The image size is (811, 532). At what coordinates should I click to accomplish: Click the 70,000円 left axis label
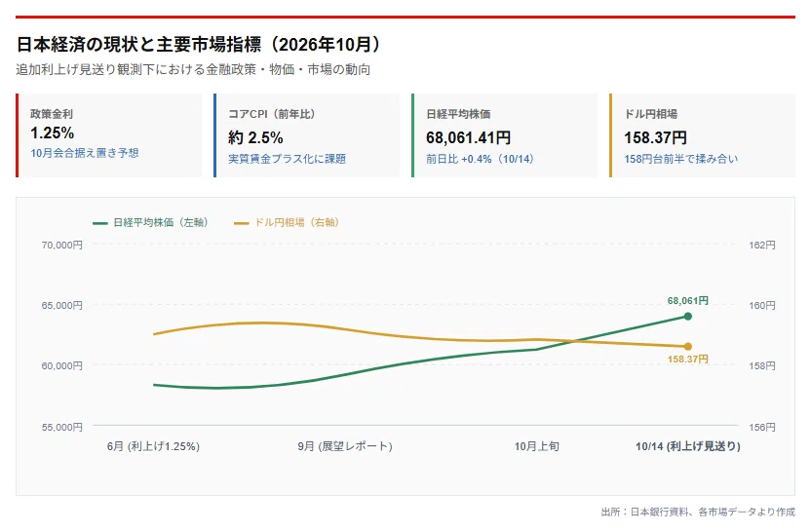61,246
